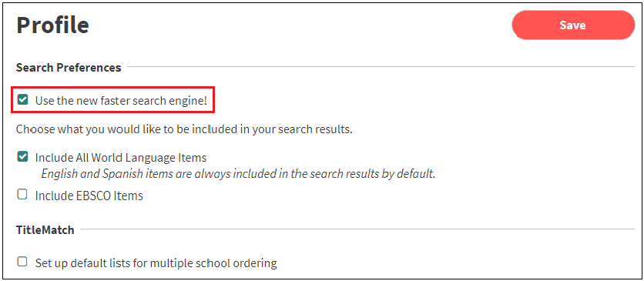Image resolution: width=644 pixels, height=281 pixels.
Task: Select the TitleMatch section heading
Action: coord(45,229)
